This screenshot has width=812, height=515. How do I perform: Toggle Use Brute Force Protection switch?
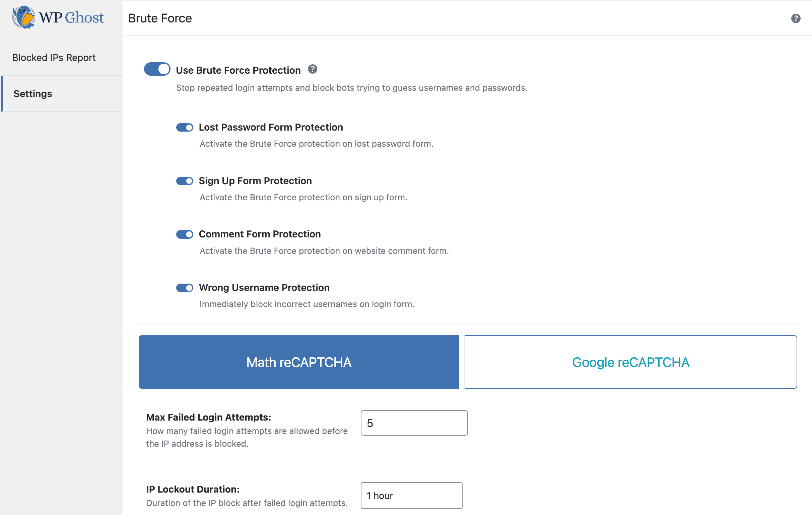tap(157, 69)
